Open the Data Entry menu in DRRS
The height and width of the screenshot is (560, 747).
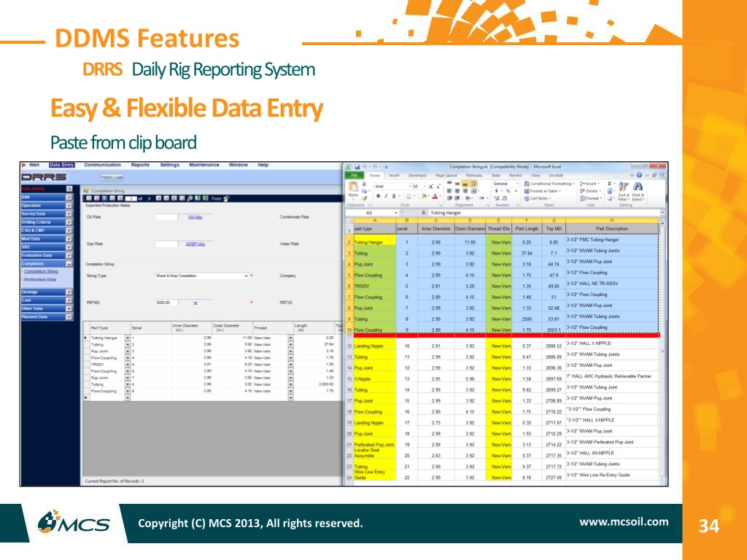(61, 165)
